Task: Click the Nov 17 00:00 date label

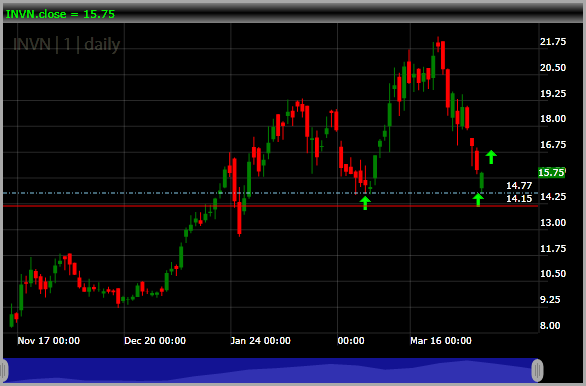Action: point(49,341)
